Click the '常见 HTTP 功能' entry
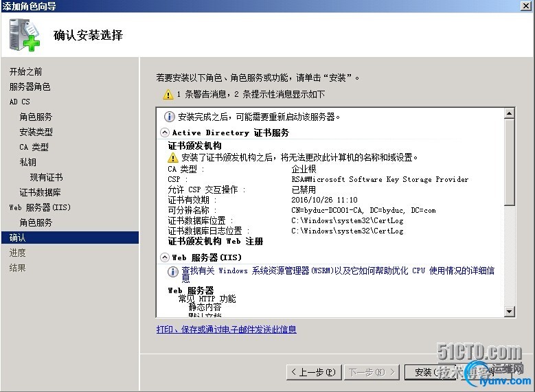 207,299
